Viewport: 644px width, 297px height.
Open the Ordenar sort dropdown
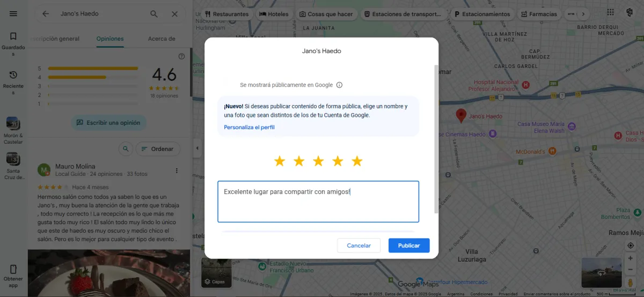pos(158,148)
